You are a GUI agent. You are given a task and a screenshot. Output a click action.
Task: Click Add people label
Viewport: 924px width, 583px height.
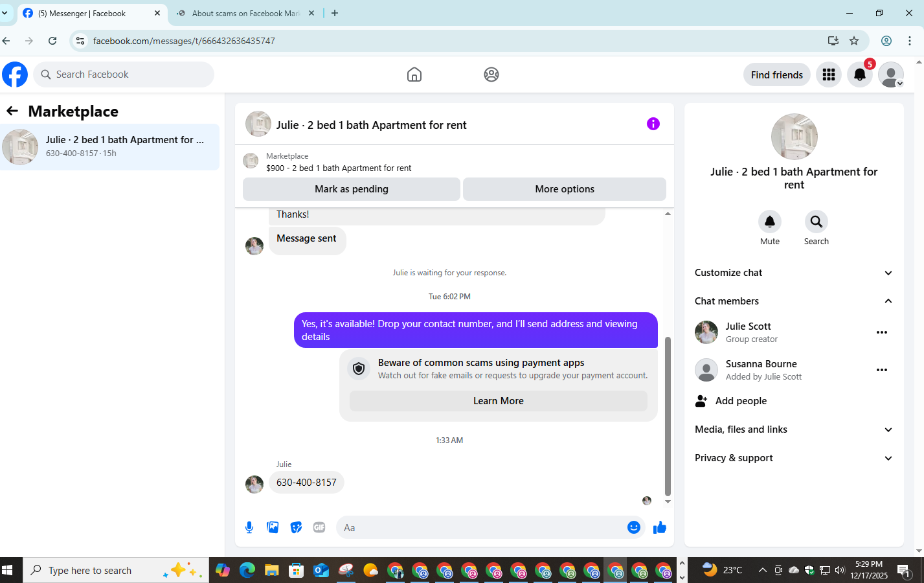tap(741, 401)
